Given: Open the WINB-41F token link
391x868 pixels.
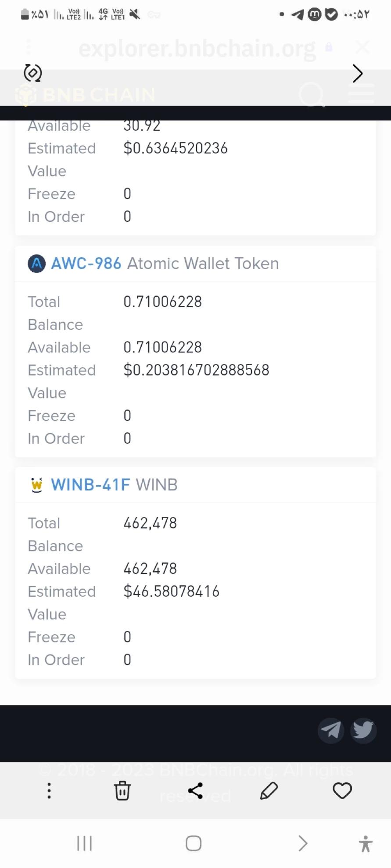Looking at the screenshot, I should pos(90,485).
